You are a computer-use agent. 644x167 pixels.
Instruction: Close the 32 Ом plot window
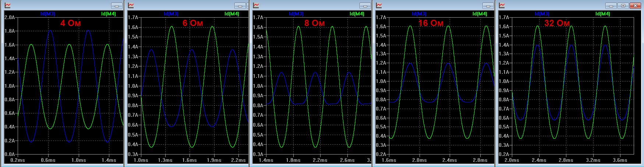pyautogui.click(x=636, y=6)
